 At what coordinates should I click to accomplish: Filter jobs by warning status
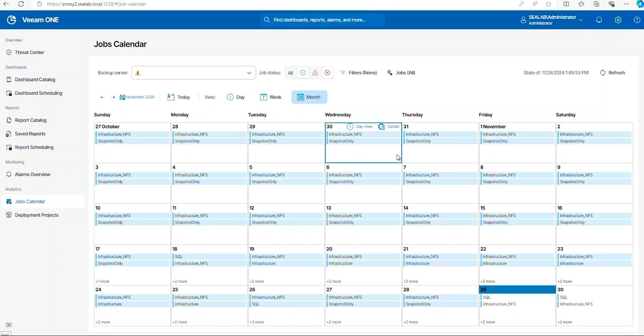click(x=315, y=72)
